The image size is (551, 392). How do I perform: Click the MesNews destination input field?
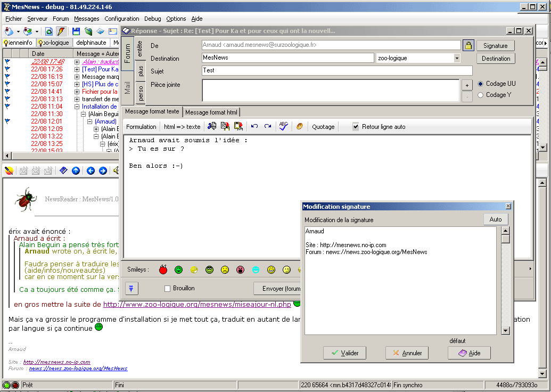[288, 58]
